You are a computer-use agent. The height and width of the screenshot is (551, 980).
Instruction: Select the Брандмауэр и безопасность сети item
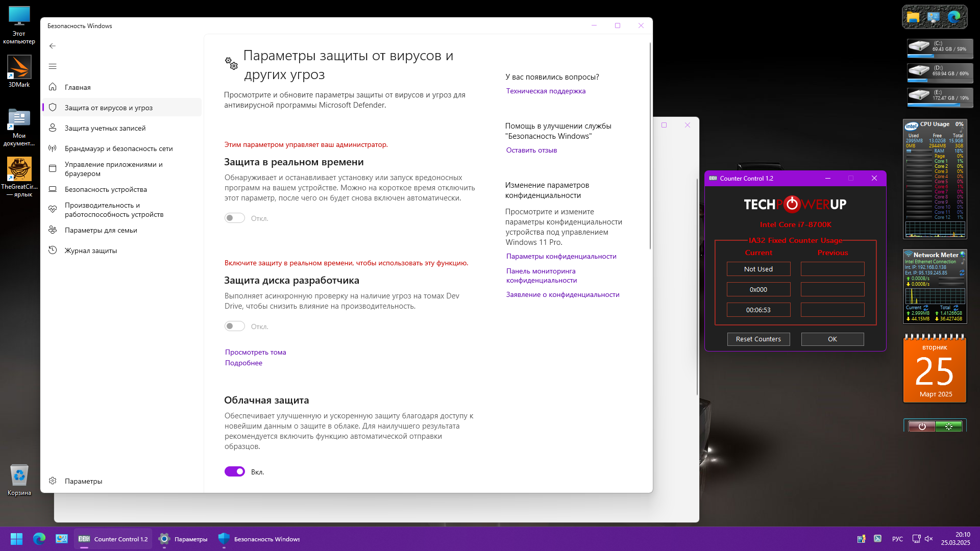118,148
